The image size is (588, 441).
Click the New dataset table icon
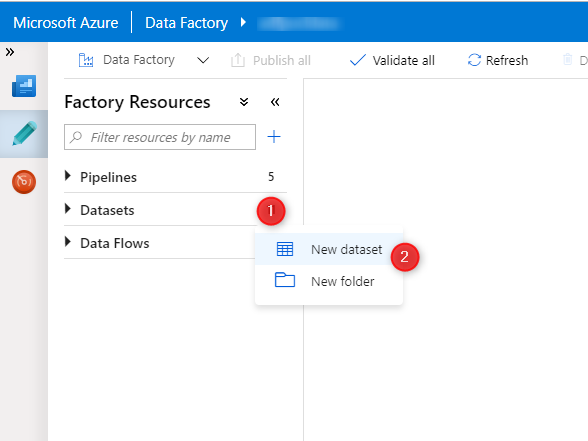(x=285, y=249)
